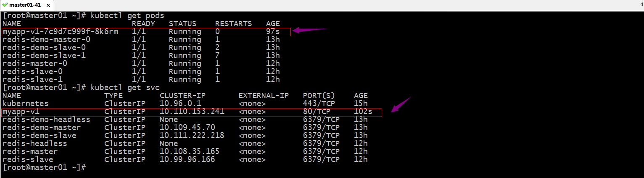Click the 80/TCP port of myapp-v1
The height and width of the screenshot is (178, 644).
(317, 112)
